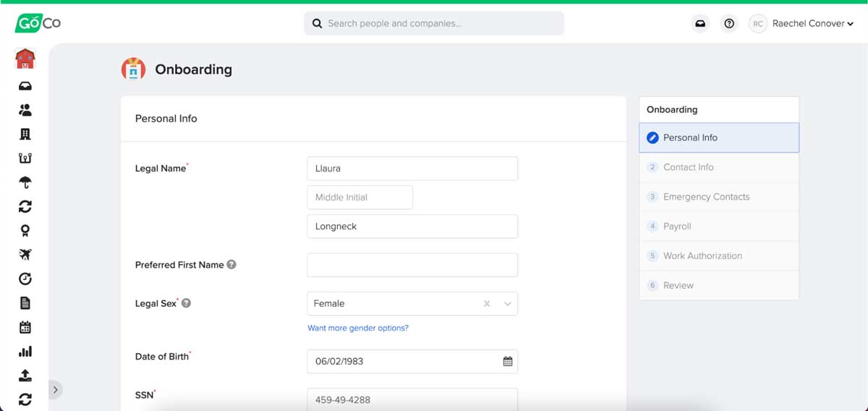Show Legal Sex help tooltip icon
Image resolution: width=868 pixels, height=411 pixels.
coord(186,303)
